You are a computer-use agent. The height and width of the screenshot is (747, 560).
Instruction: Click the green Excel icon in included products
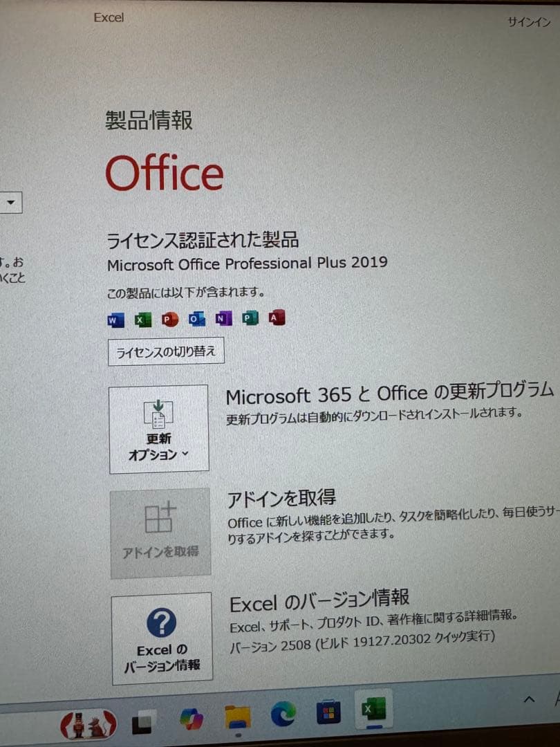tap(142, 320)
